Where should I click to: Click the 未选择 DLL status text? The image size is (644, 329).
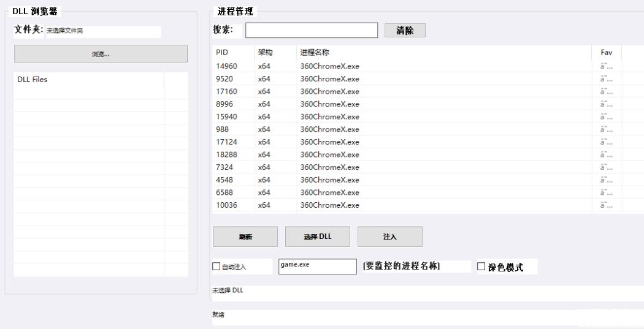coord(228,290)
